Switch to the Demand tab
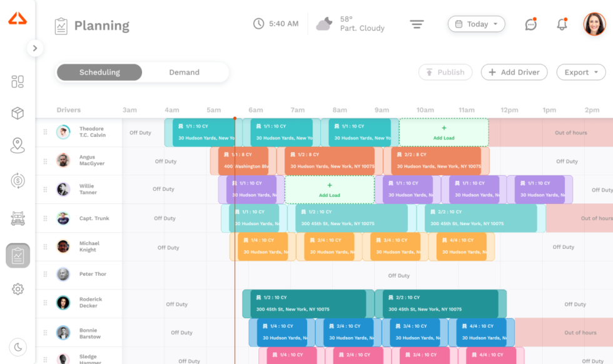Image resolution: width=613 pixels, height=364 pixels. 184,72
